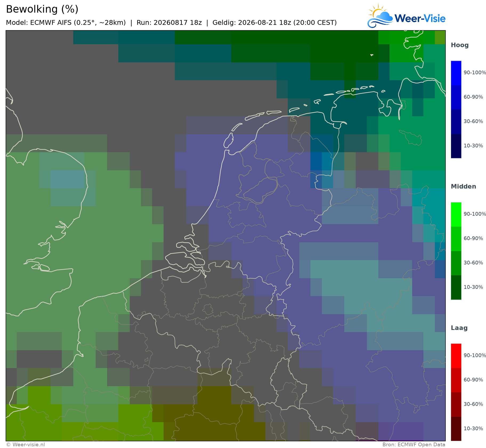Select the Laag 60-90% red swatch
This screenshot has width=486, height=448.
pos(456,380)
